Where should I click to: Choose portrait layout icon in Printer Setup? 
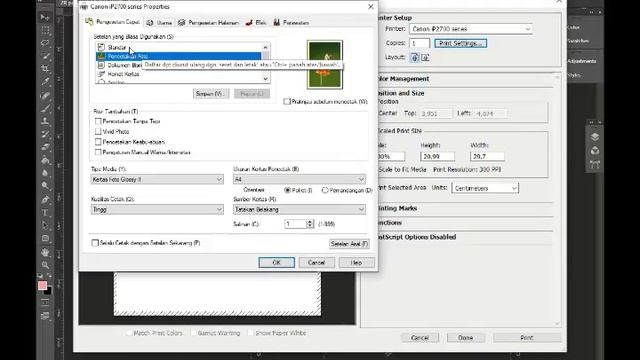pos(415,58)
